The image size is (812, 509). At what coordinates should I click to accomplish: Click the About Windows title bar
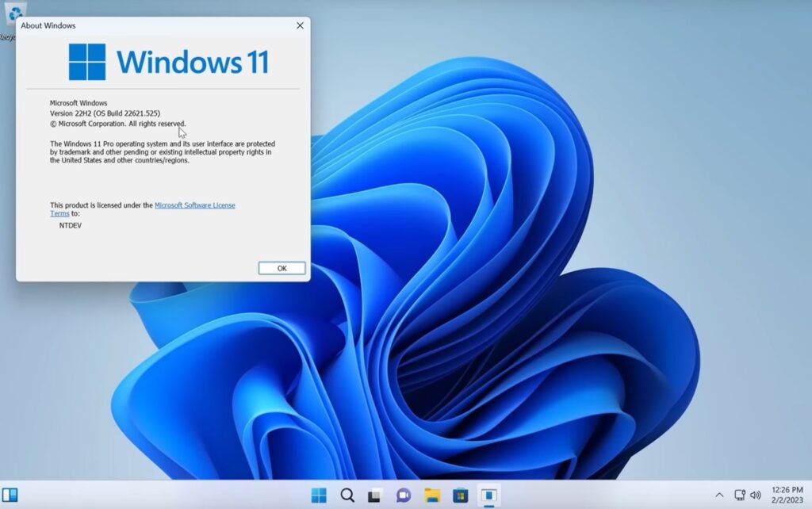pyautogui.click(x=159, y=25)
